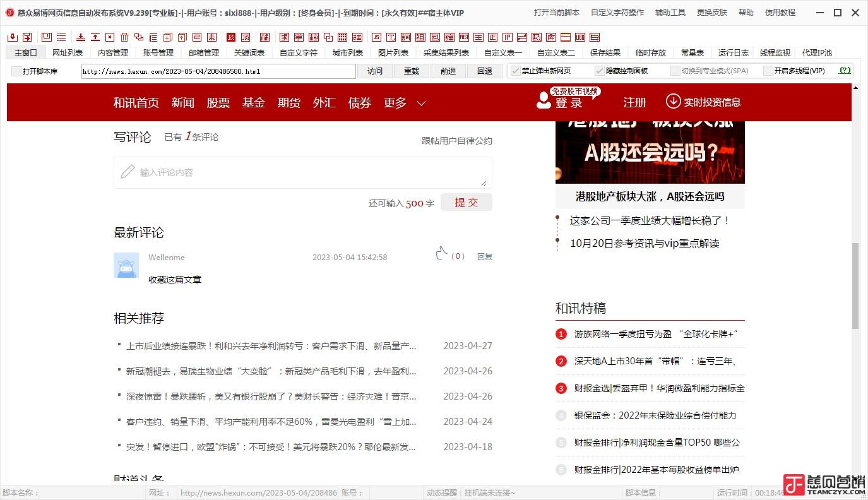Click the 港股地产板块 video thumbnail

pos(650,152)
